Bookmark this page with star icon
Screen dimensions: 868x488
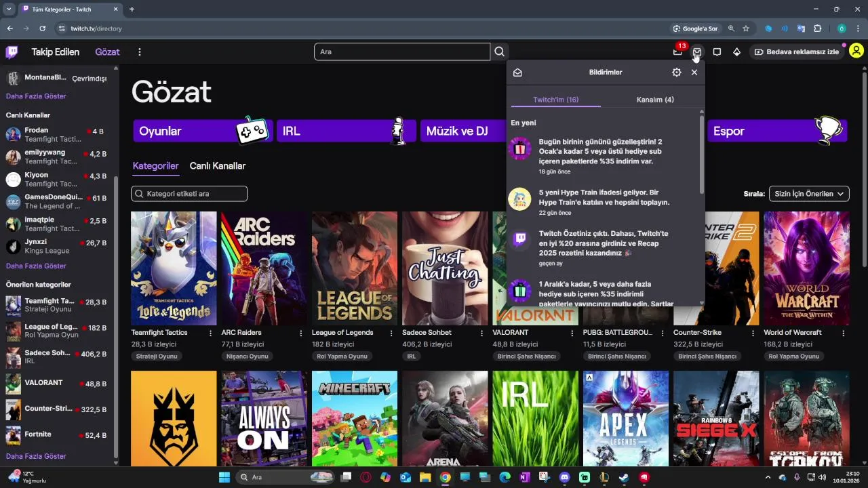pyautogui.click(x=746, y=28)
